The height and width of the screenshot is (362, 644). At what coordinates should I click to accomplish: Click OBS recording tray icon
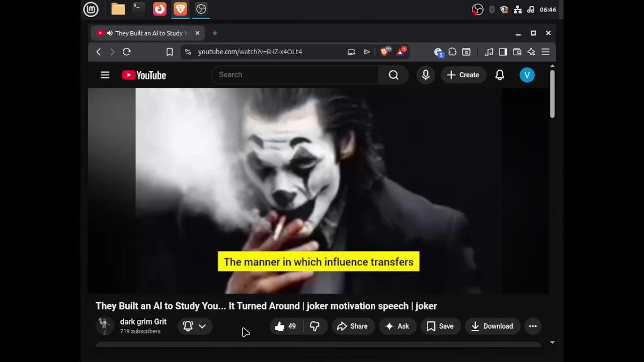[x=477, y=10]
